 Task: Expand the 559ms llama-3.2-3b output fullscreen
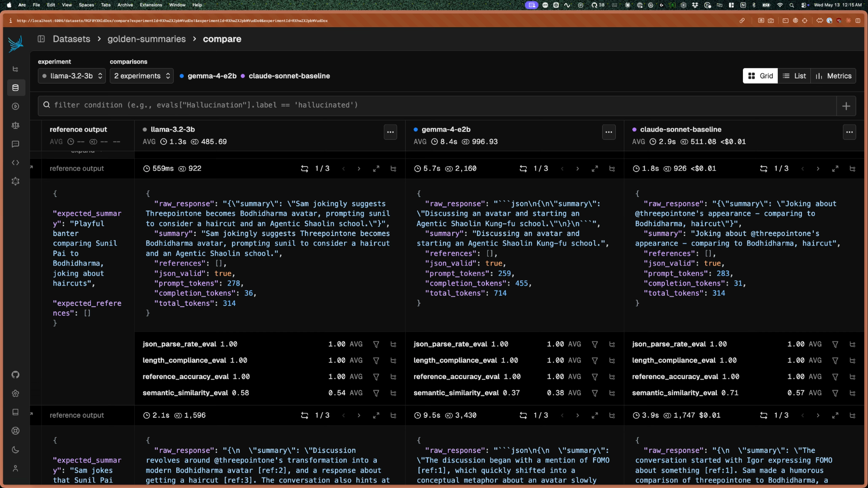click(376, 169)
